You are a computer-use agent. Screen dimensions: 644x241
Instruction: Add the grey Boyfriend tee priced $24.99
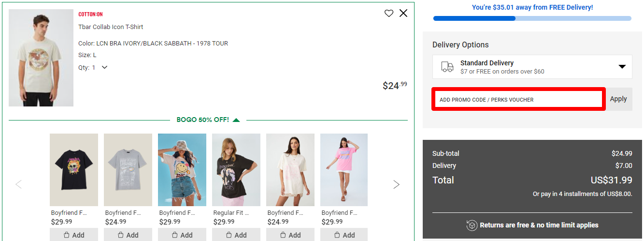coord(128,235)
